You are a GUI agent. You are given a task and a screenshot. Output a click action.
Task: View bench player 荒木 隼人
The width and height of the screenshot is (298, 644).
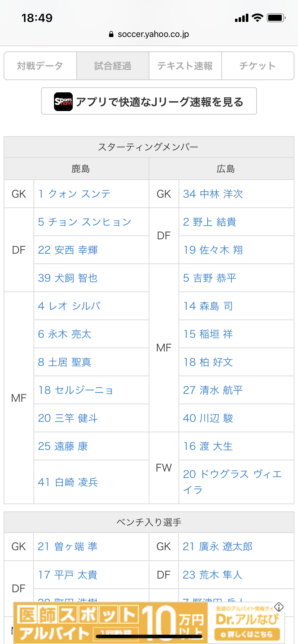click(x=212, y=575)
